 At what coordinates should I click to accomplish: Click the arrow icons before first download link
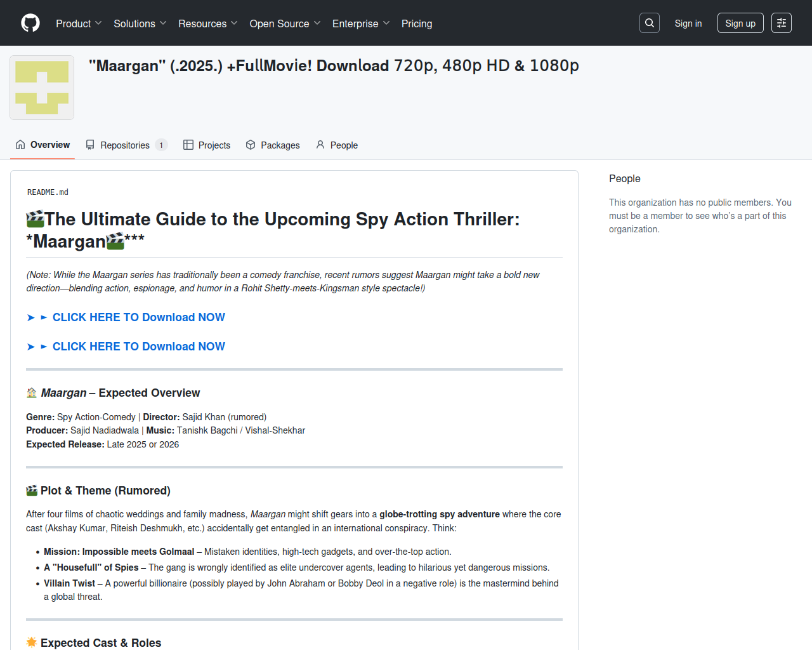(37, 317)
